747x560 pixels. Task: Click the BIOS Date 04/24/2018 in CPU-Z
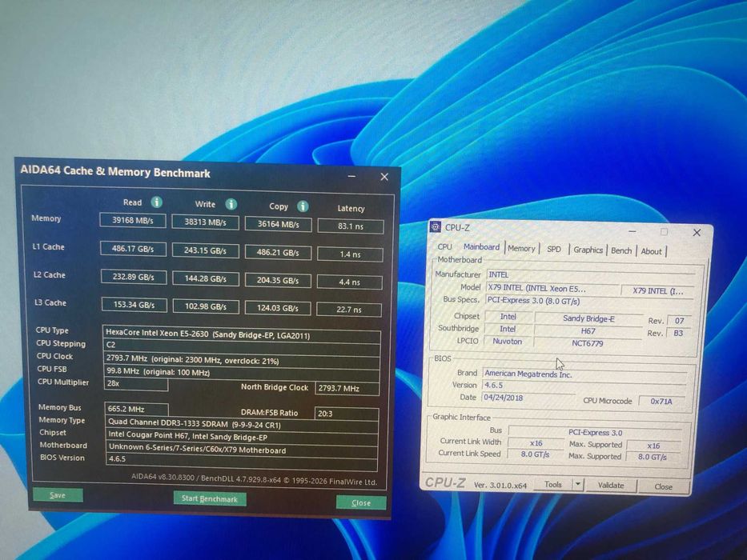coord(528,398)
